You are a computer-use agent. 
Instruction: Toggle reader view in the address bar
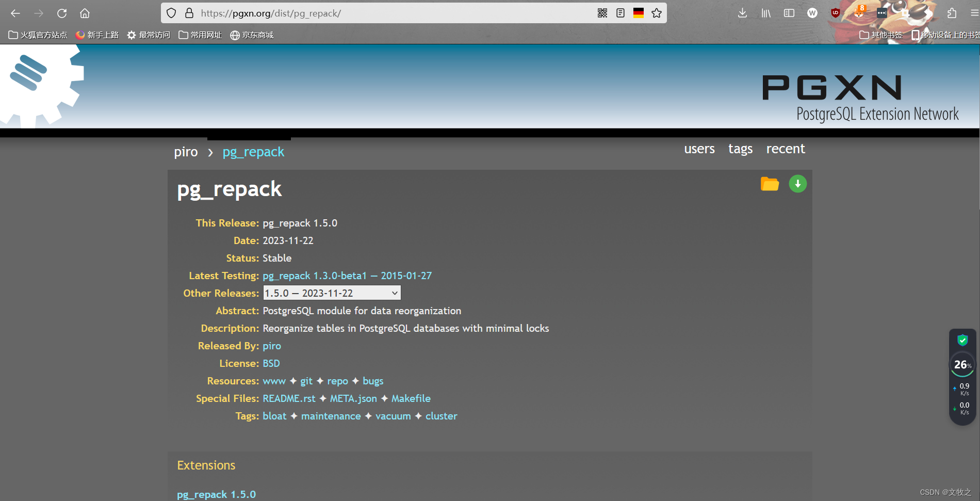pyautogui.click(x=619, y=13)
